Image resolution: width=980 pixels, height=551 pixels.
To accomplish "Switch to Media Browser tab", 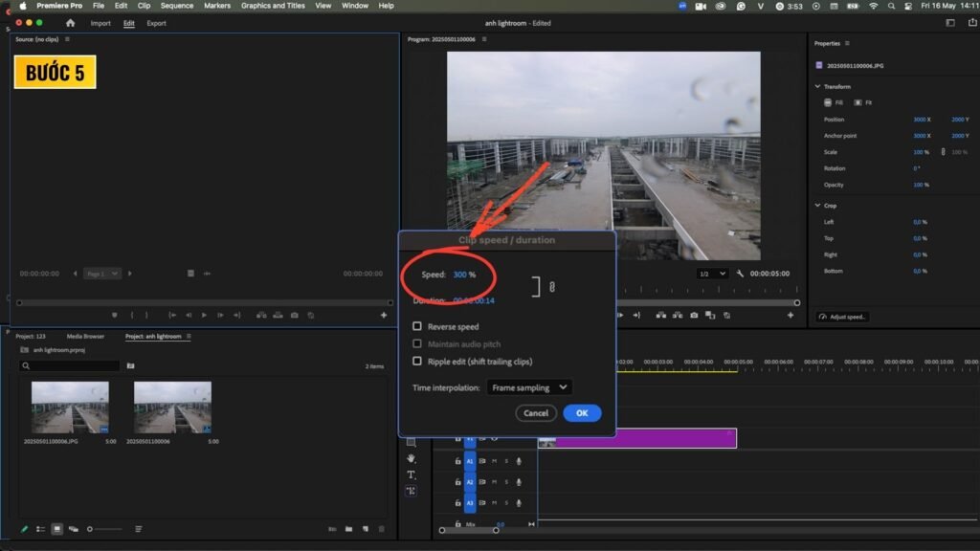I will point(85,336).
